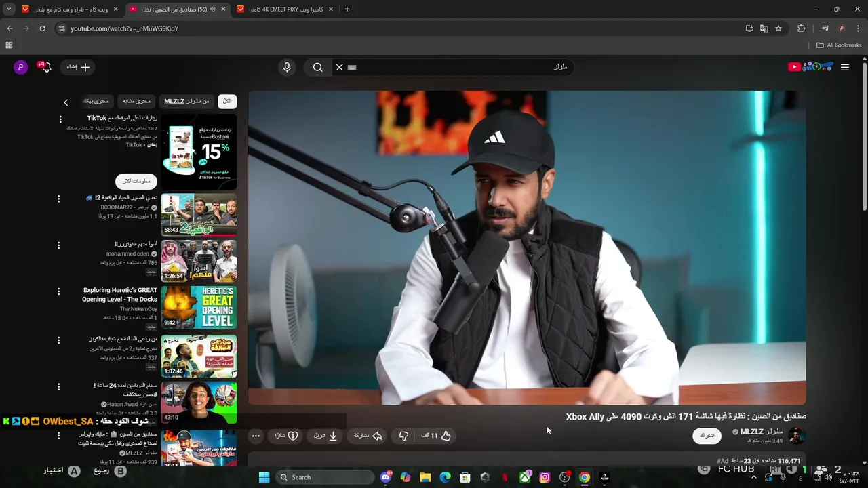
Task: Click the voice search microphone icon
Action: pos(287,67)
